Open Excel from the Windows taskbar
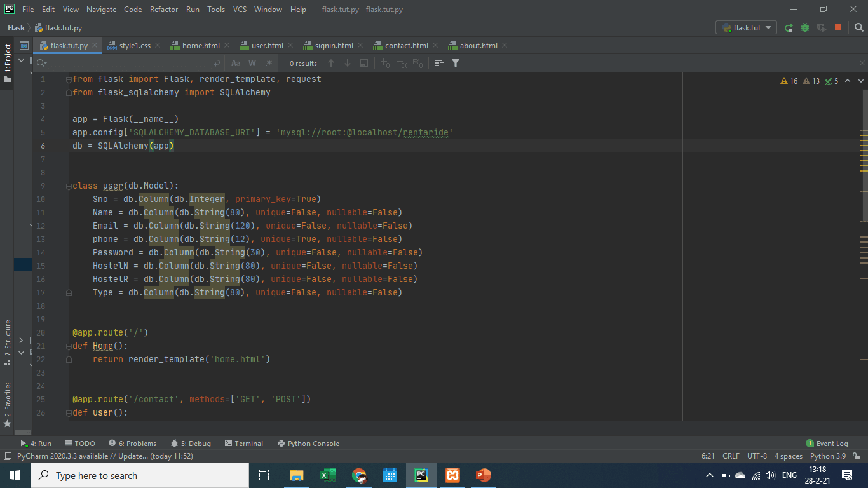 click(327, 475)
